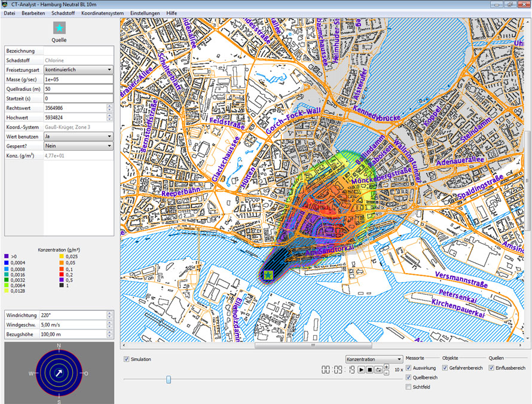The image size is (532, 404).
Task: Click the source marker on the map
Action: click(x=268, y=275)
